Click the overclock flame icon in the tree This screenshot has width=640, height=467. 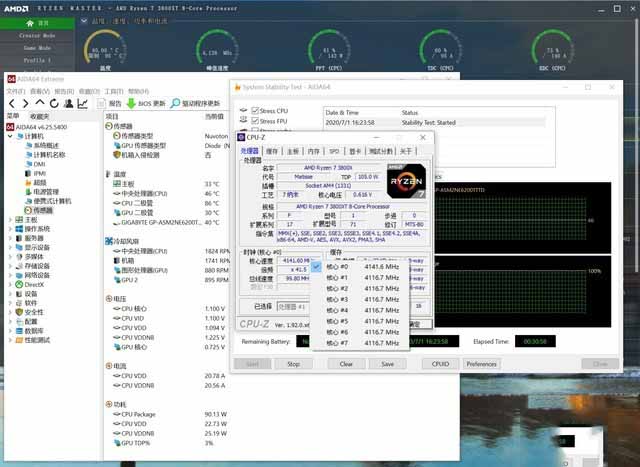(x=28, y=182)
